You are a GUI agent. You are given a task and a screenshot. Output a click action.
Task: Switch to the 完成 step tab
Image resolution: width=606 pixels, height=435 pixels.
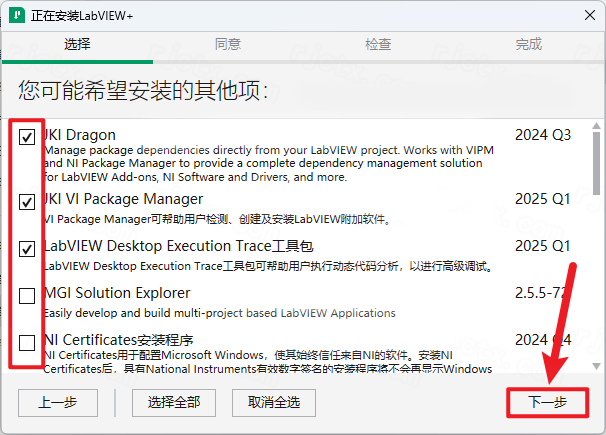click(x=528, y=44)
